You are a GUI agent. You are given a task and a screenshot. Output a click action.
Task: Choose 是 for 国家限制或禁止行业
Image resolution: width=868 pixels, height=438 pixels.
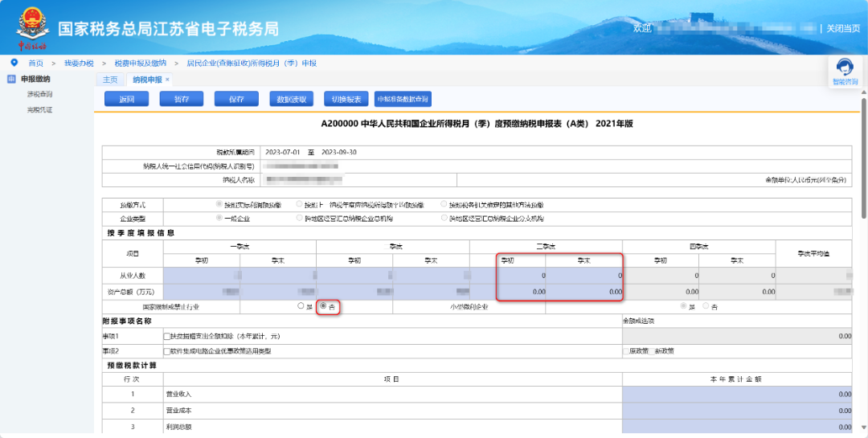301,305
